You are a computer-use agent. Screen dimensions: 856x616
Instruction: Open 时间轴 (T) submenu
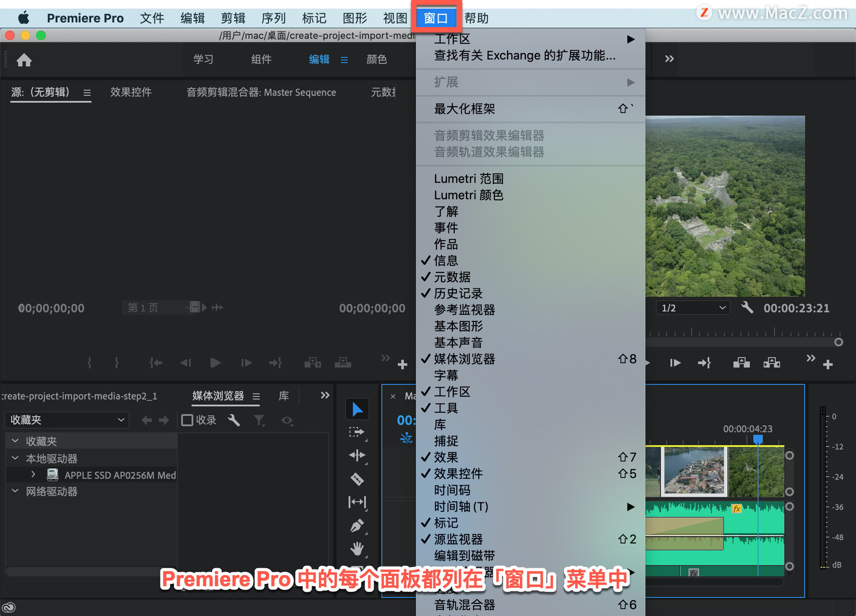[531, 506]
